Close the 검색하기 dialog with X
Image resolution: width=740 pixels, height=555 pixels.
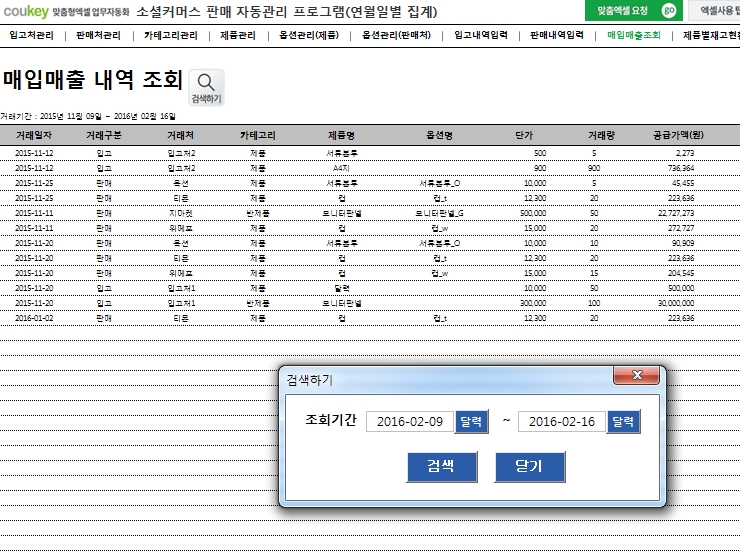click(x=636, y=375)
